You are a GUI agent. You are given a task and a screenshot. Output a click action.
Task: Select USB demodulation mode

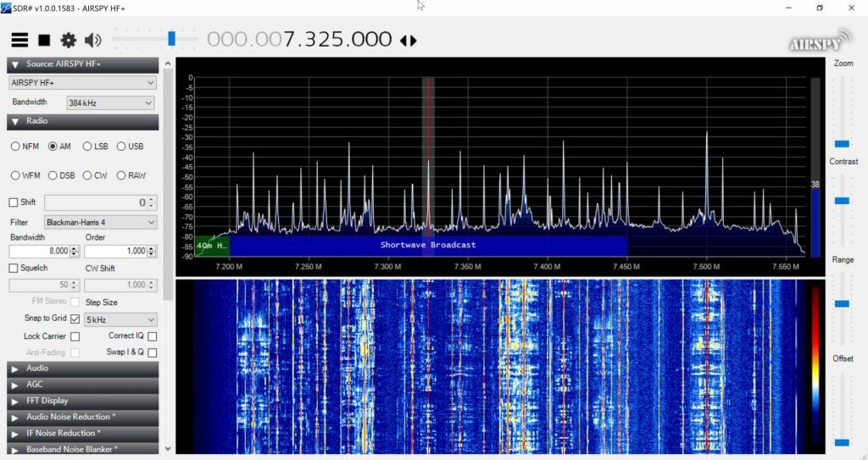(x=121, y=147)
